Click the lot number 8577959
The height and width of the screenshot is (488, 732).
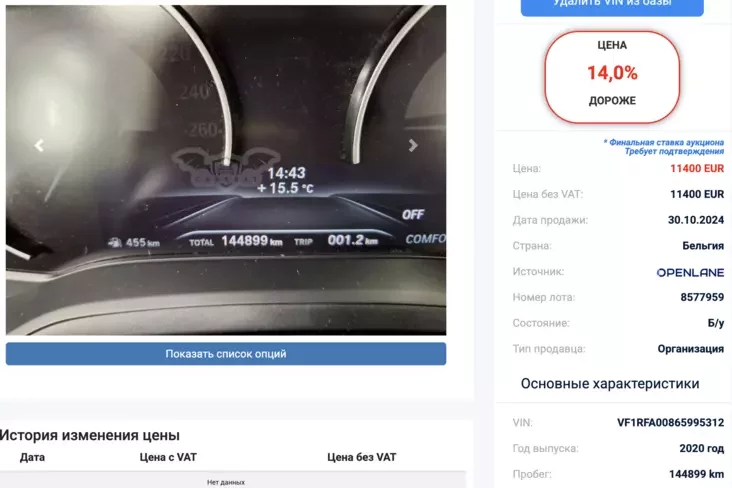tap(702, 297)
